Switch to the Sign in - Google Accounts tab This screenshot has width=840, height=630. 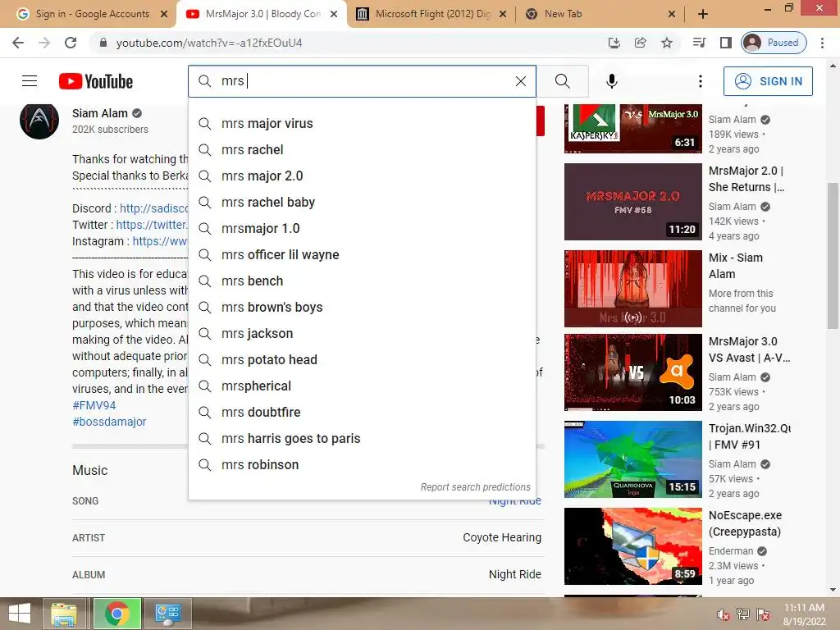click(x=92, y=14)
